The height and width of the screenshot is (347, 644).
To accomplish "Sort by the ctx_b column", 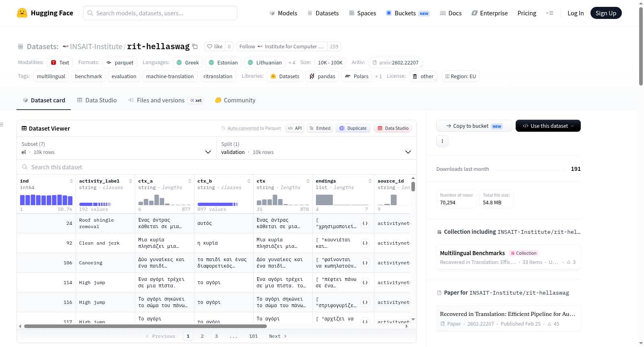I will [249, 181].
